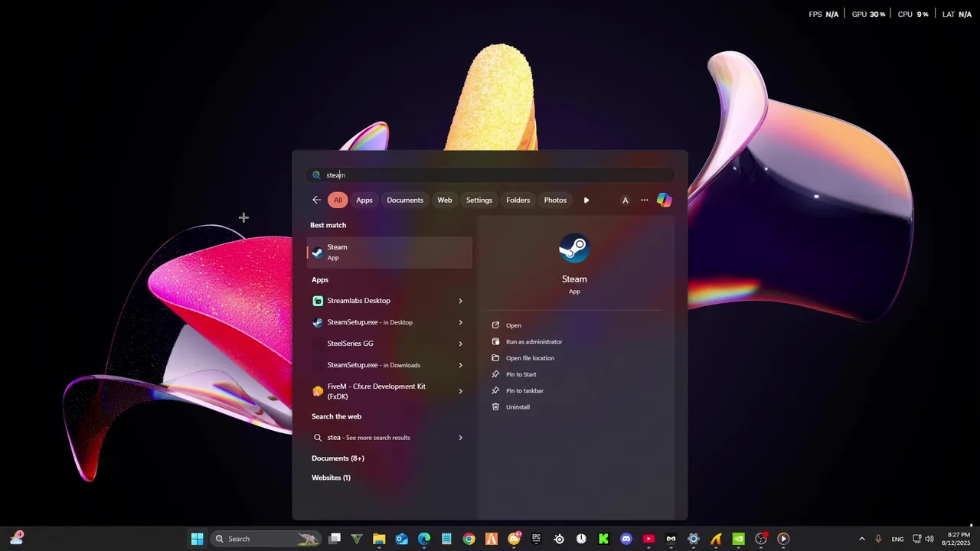Viewport: 980px width, 551px height.
Task: Switch to the Settings filter tab
Action: coord(479,200)
